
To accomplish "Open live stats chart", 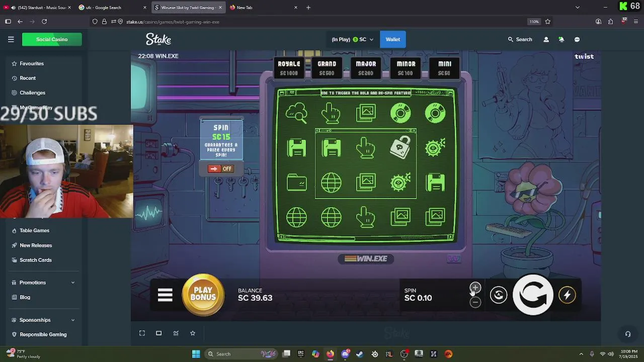I will point(176,333).
